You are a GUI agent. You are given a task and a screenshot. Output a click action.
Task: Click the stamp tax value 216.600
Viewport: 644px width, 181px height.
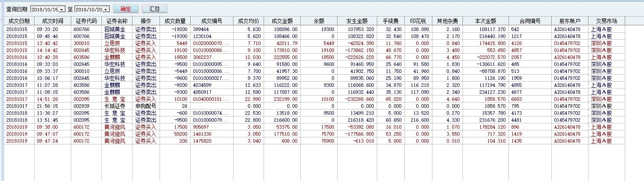(420, 120)
